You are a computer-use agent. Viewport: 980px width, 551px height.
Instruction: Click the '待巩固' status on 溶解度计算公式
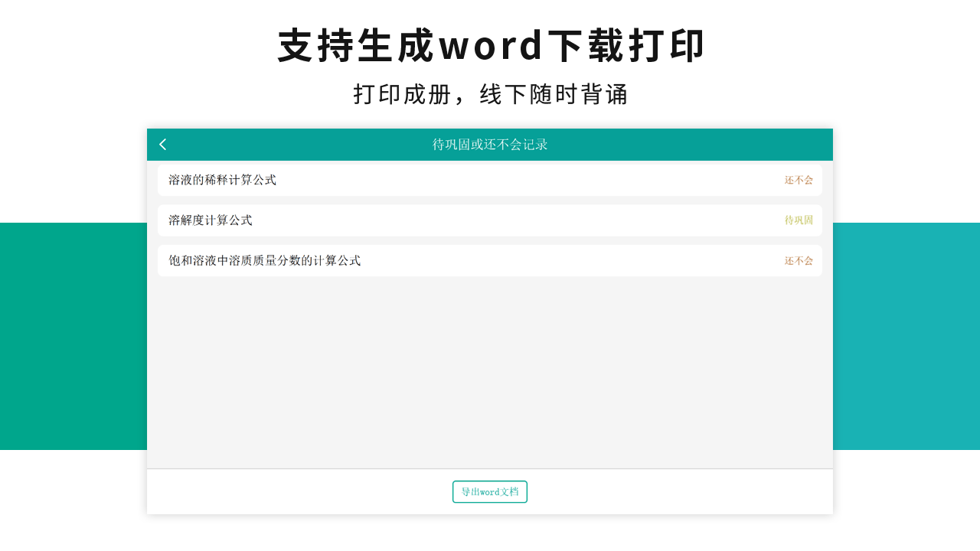tap(797, 220)
